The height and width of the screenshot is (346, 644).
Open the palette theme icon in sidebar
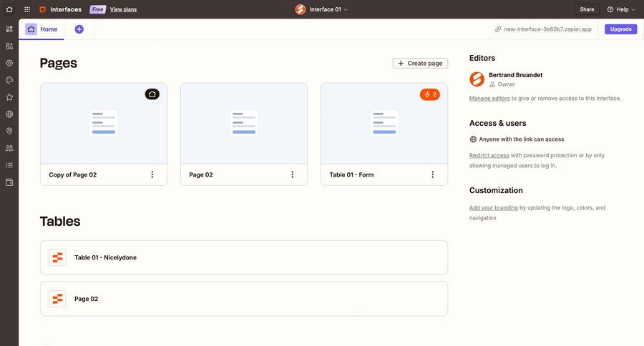pos(9,80)
